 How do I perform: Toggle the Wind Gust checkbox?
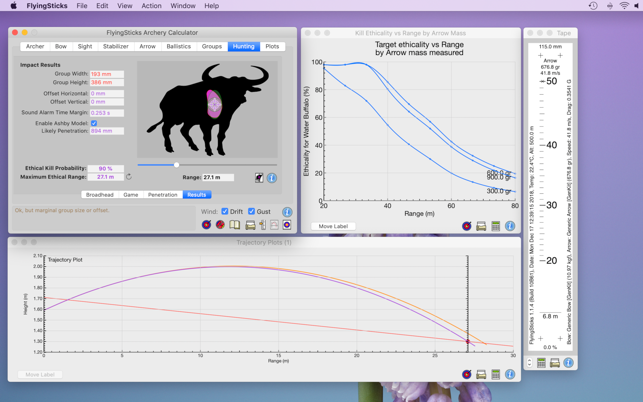coord(251,211)
